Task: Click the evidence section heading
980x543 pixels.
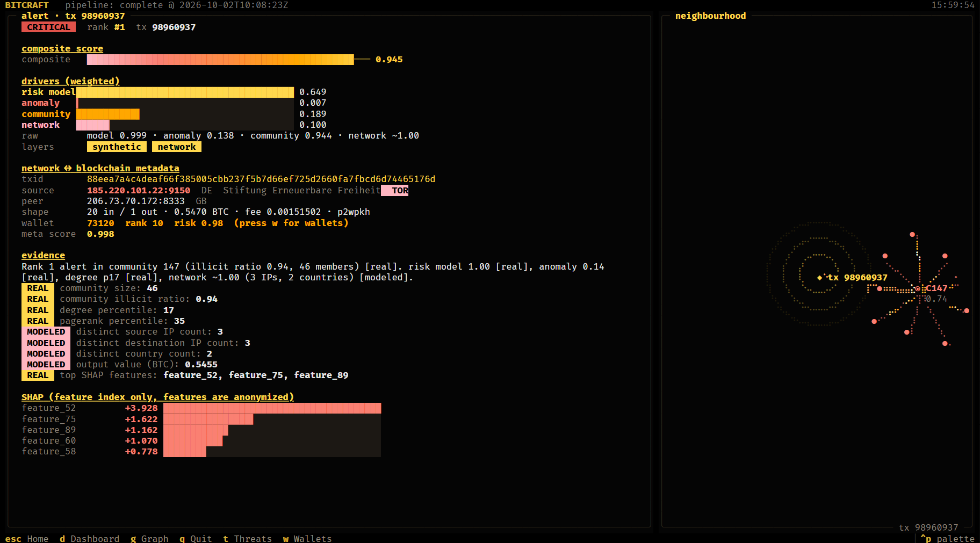Action: coord(43,255)
